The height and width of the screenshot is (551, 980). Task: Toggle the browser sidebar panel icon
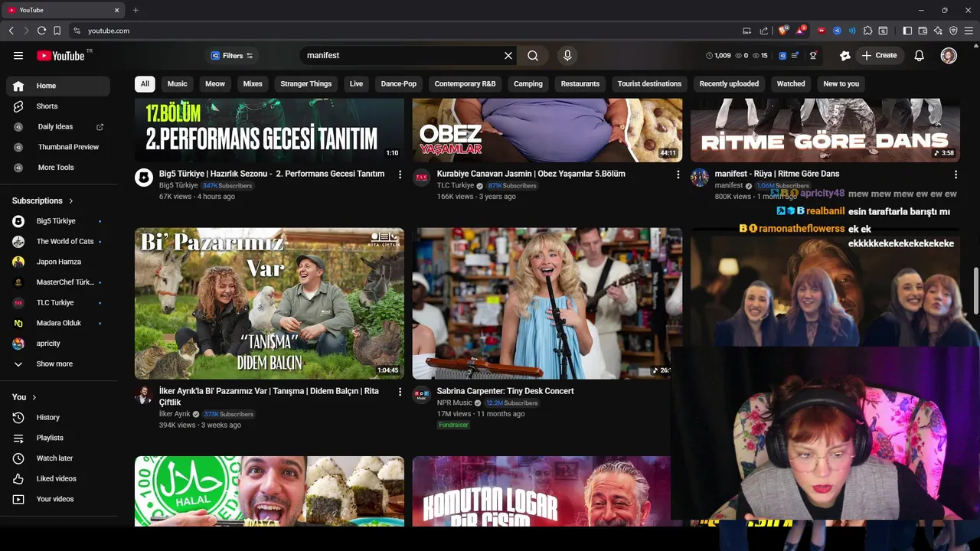[907, 31]
